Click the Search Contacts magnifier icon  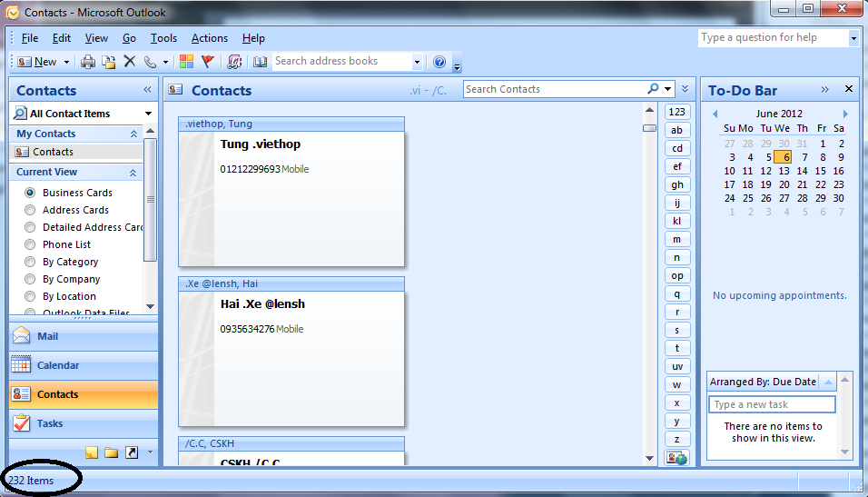653,89
